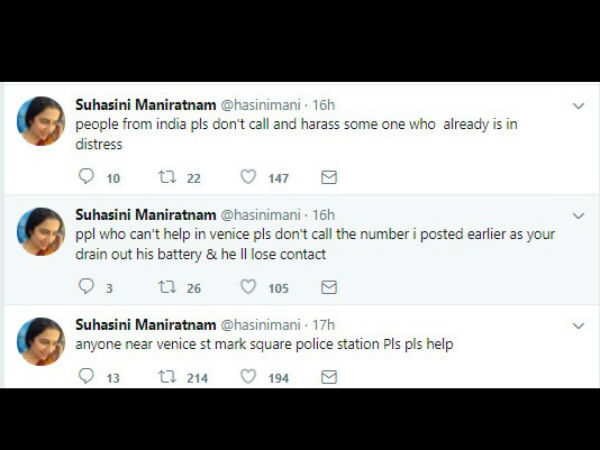Reply to the Venice St Mark Square tweet
Viewport: 600px width, 450px height.
(86, 376)
